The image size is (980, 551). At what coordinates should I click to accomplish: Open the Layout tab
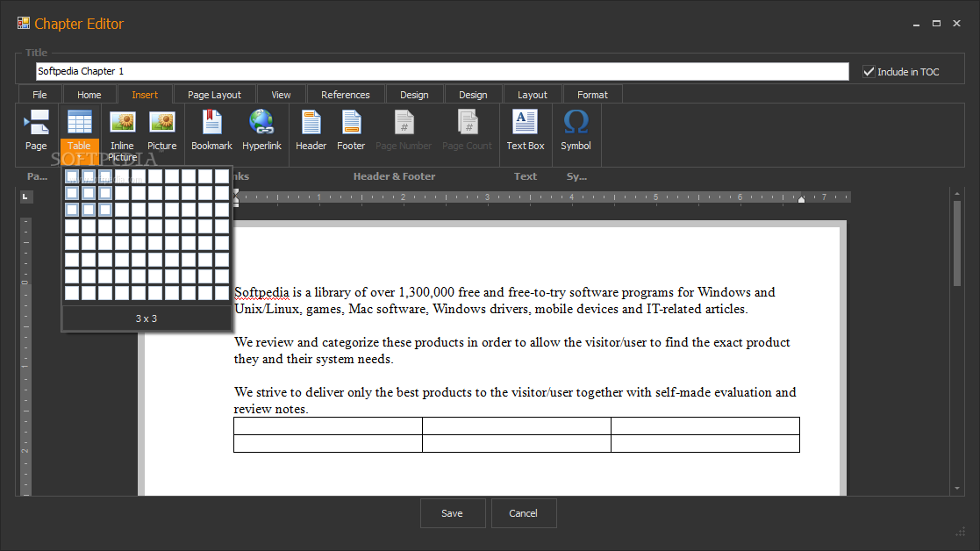pos(532,95)
